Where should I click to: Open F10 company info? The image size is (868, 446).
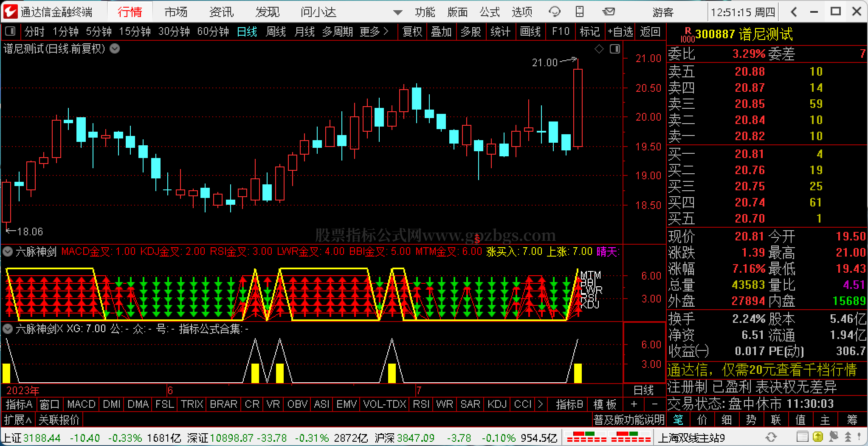(561, 31)
